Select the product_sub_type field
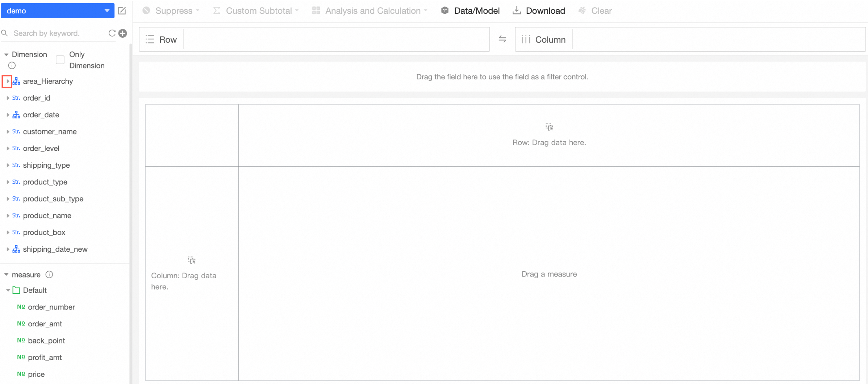868x384 pixels. [53, 199]
